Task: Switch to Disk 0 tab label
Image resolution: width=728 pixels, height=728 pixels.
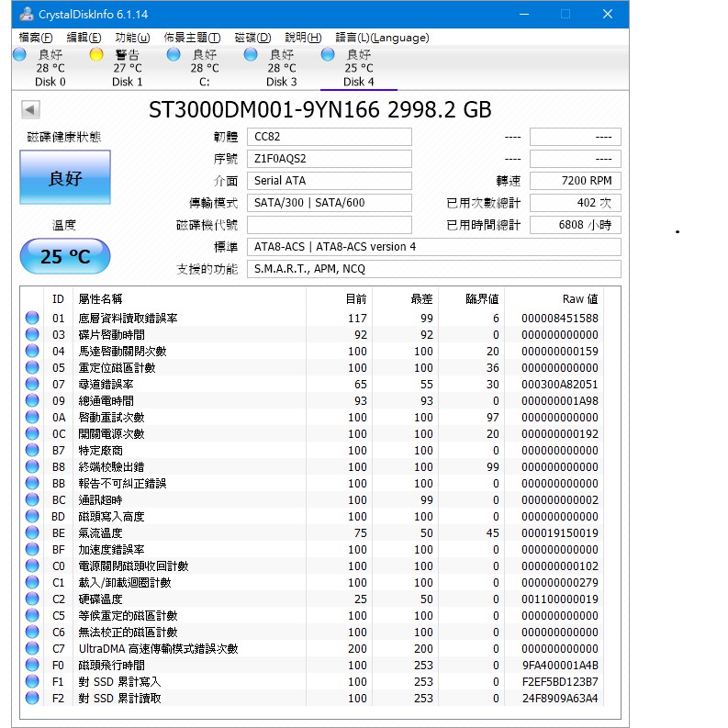Action: click(50, 82)
